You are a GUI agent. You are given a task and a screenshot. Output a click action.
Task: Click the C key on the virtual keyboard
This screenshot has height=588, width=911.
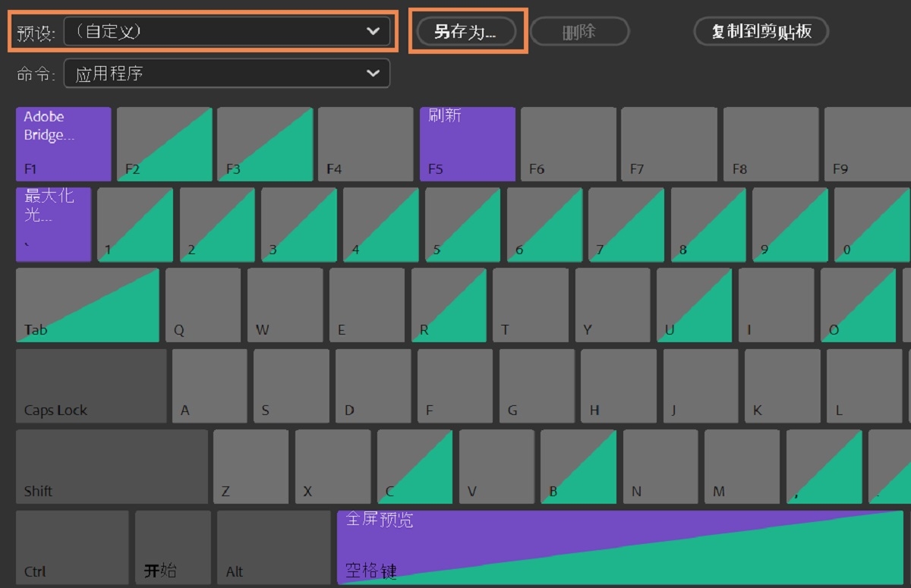click(x=415, y=465)
